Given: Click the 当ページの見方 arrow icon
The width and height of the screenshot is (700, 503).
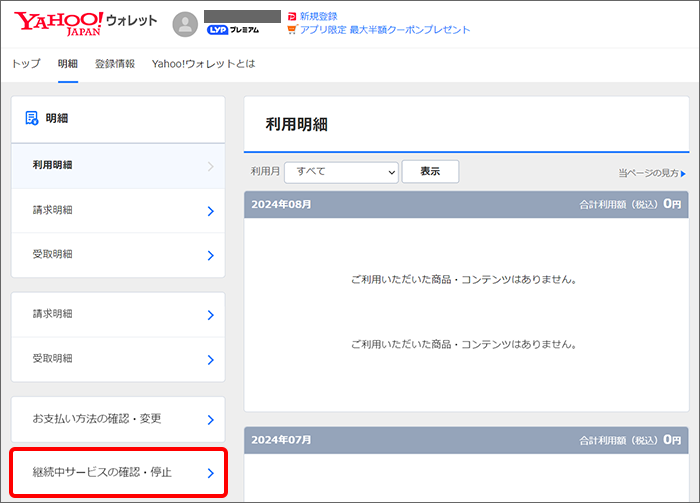Looking at the screenshot, I should tap(683, 174).
